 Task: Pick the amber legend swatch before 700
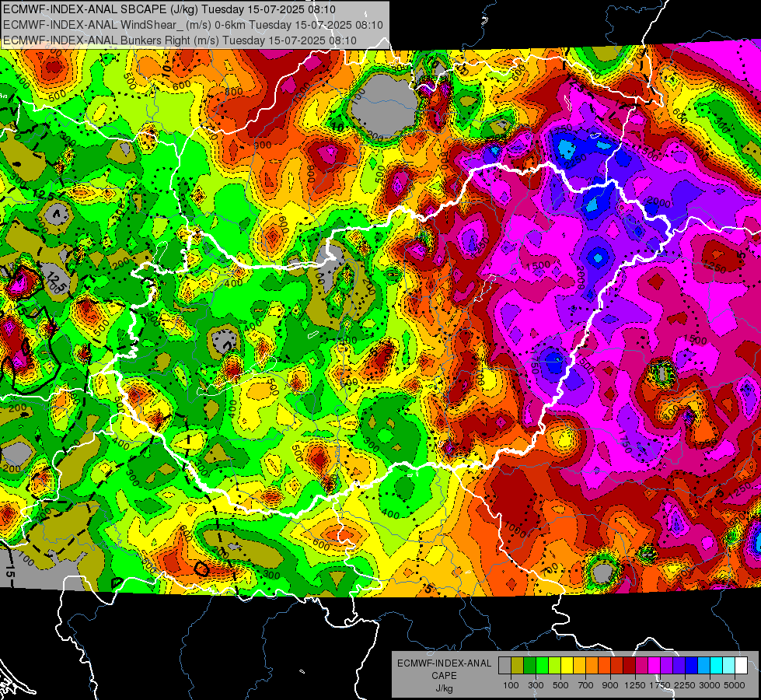[579, 666]
